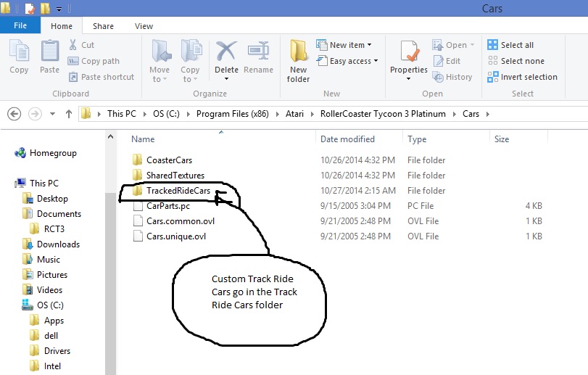Open the File tab
This screenshot has width=588, height=375.
(20, 25)
